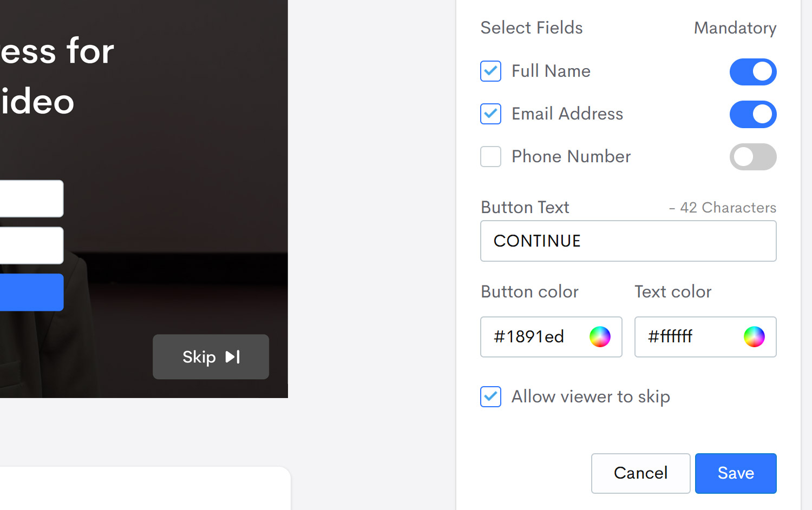Click the skip-forward icon in the preview

(x=233, y=357)
